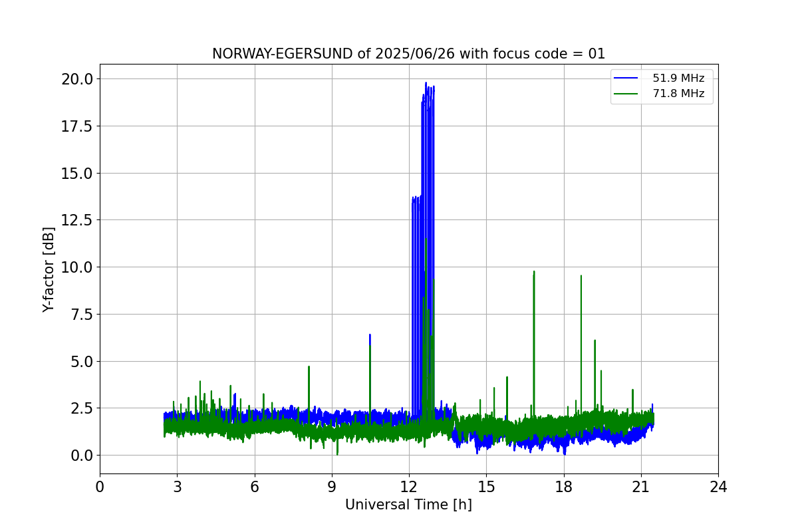Click the 6 x-axis tick label
Viewport: 798px width, 532px height.
(254, 487)
